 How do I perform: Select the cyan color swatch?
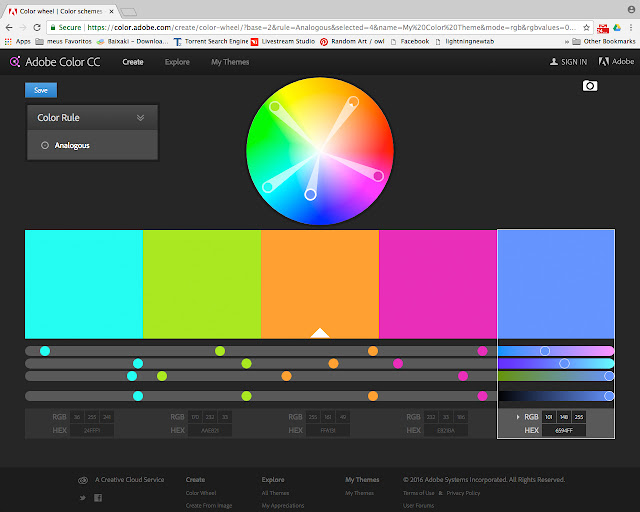point(84,284)
